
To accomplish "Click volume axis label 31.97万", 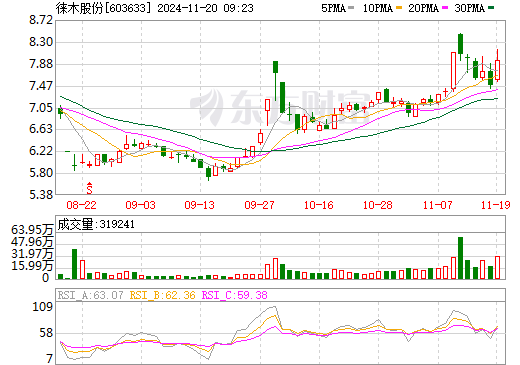I will point(32,254).
